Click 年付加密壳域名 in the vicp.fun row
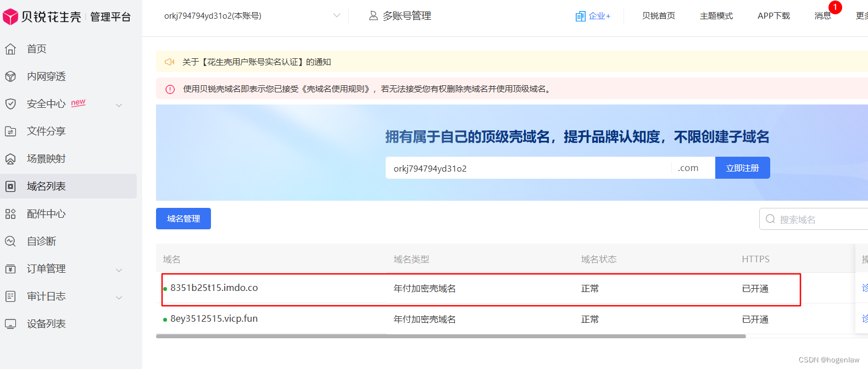The image size is (868, 369). point(425,320)
